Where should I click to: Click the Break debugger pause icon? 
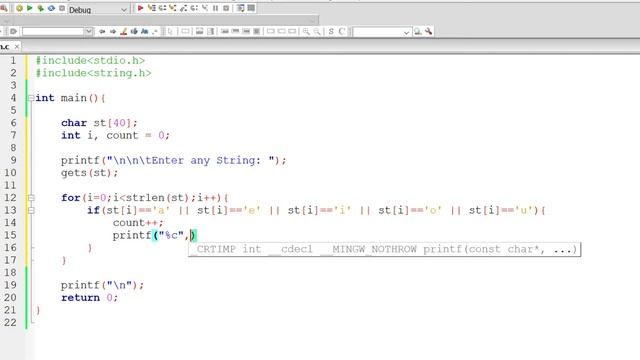tap(215, 8)
